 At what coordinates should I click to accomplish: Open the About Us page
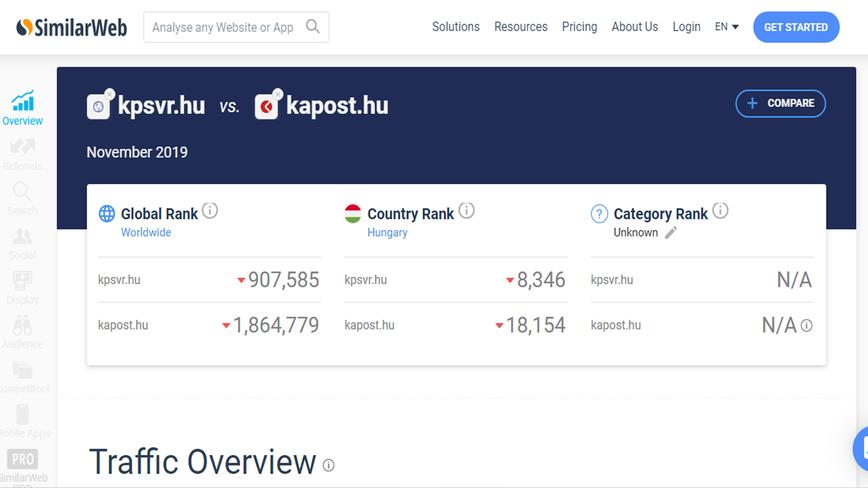point(635,27)
